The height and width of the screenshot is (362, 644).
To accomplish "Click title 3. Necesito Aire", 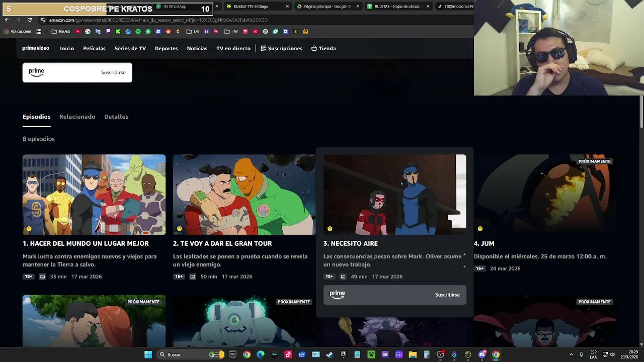I will (351, 243).
